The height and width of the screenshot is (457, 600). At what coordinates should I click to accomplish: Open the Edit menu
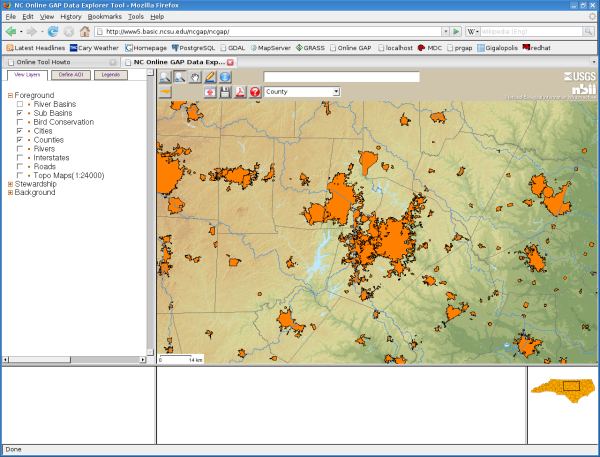28,16
